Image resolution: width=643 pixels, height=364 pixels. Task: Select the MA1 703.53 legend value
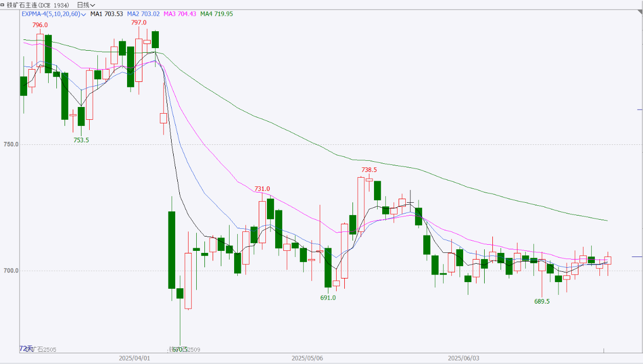click(x=107, y=14)
